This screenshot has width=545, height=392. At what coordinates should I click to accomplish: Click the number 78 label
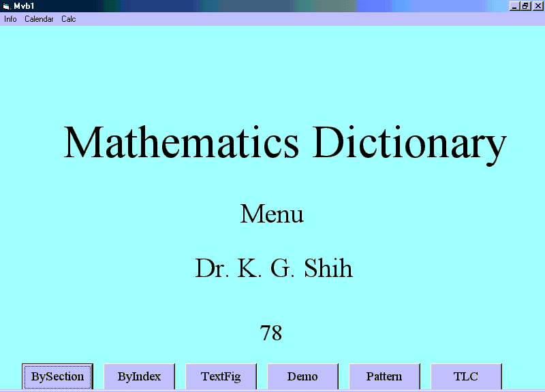[271, 333]
